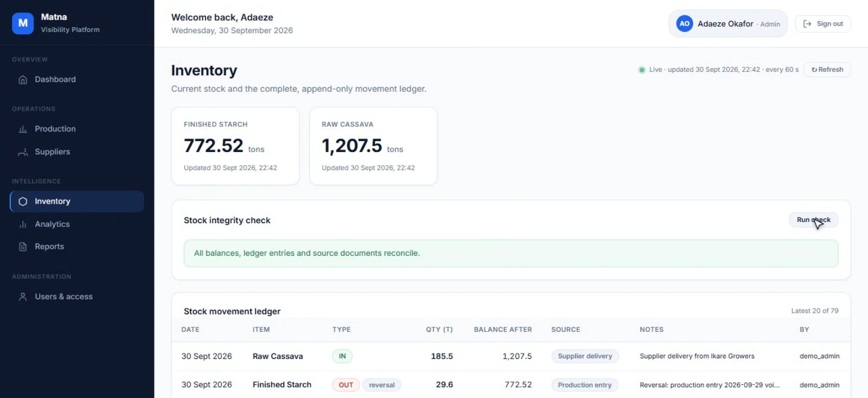
Task: Open the Analytics sidebar menu item
Action: tap(76, 224)
